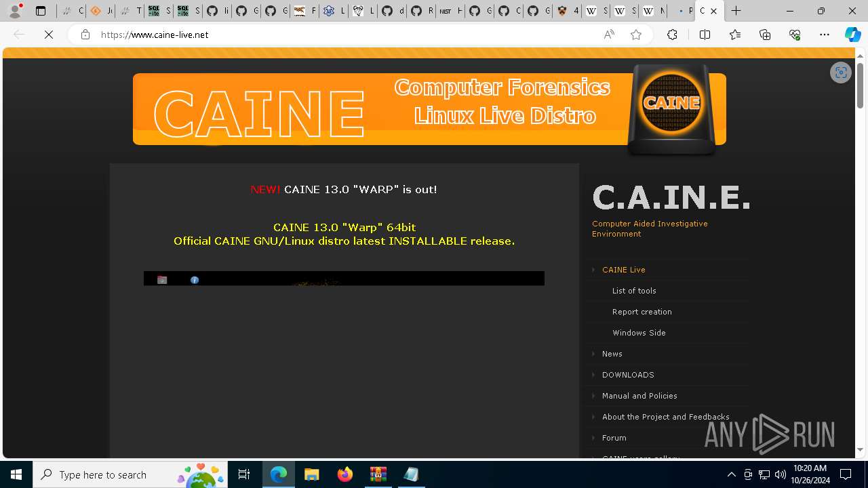Open Task View on taskbar
The width and height of the screenshot is (868, 488).
(x=244, y=474)
